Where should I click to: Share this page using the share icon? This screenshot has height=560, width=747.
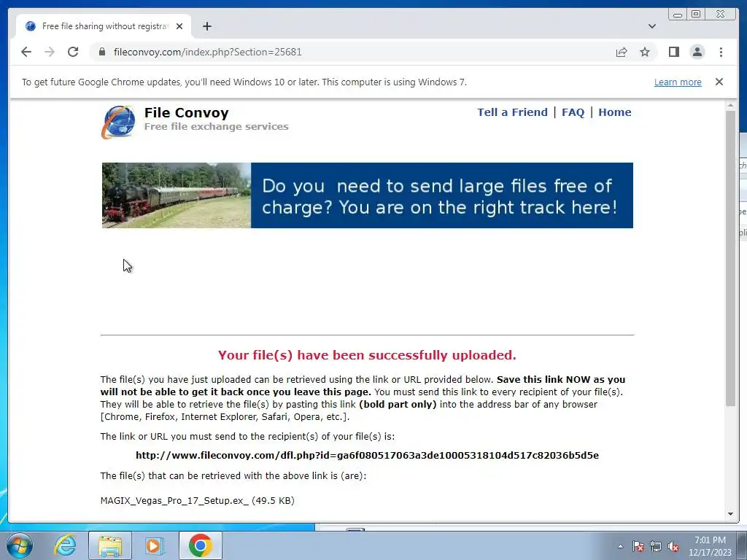click(622, 52)
